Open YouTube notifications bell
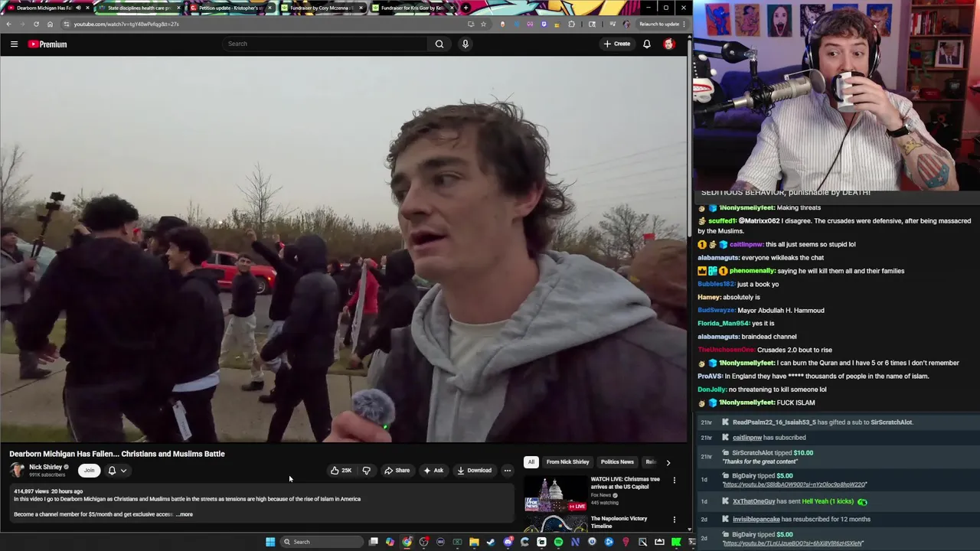 pos(647,44)
